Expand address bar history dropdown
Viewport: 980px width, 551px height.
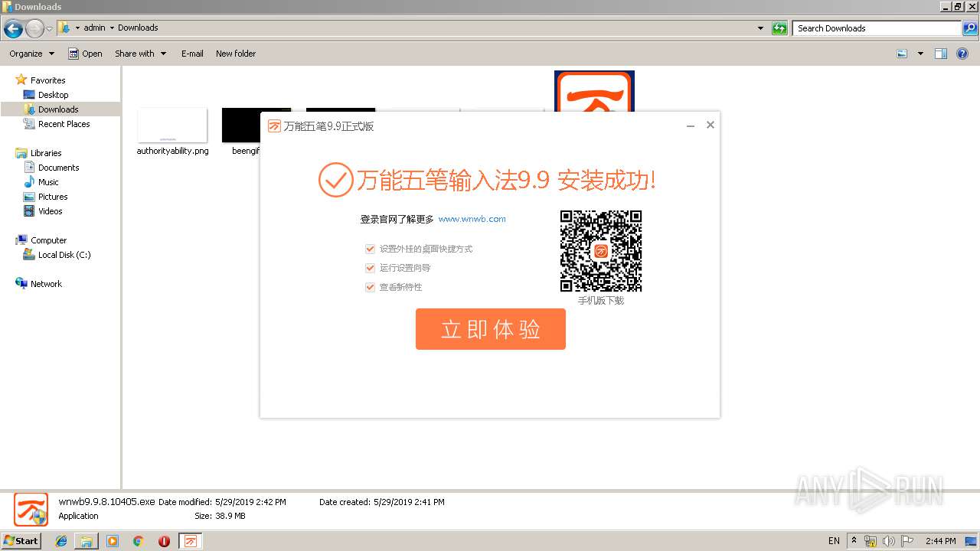pos(760,28)
